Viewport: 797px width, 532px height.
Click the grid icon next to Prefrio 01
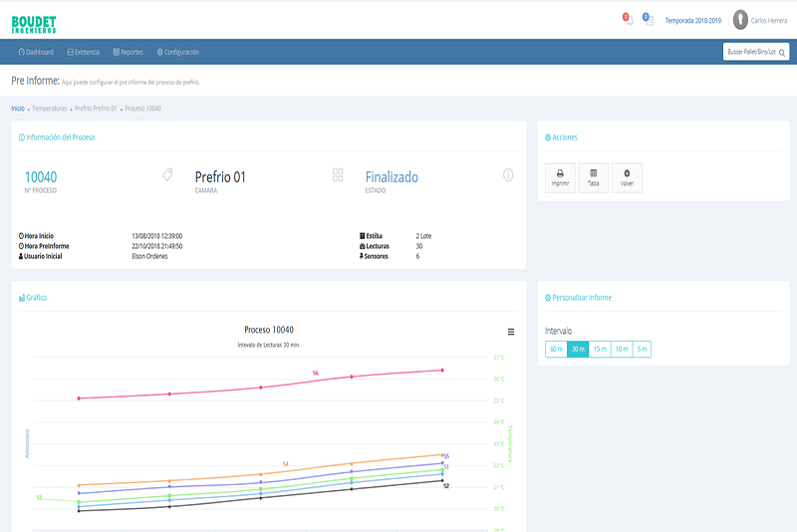coord(338,174)
